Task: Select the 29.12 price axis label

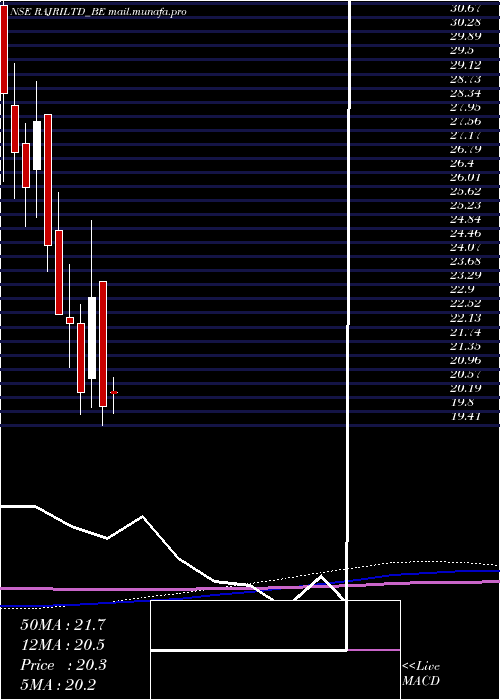Action: [465, 65]
